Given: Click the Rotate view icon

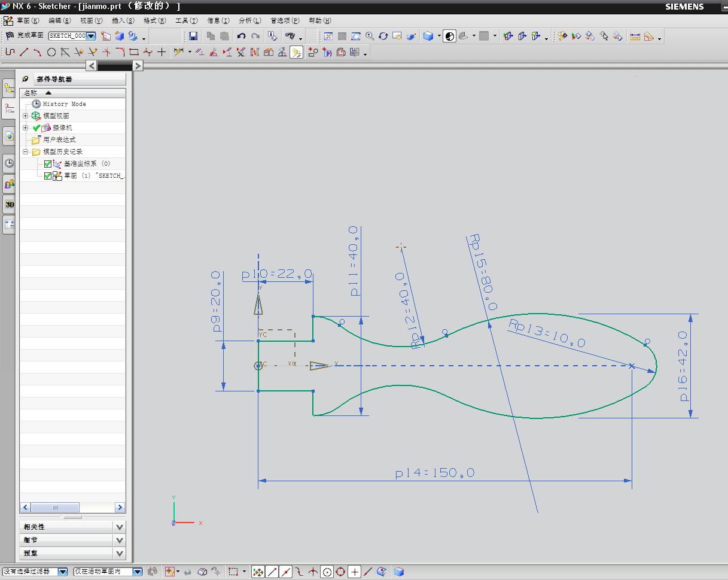Looking at the screenshot, I should (x=383, y=37).
